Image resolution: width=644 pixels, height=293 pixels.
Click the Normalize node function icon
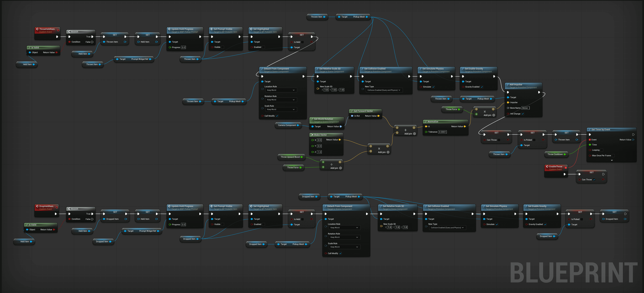pyautogui.click(x=426, y=122)
